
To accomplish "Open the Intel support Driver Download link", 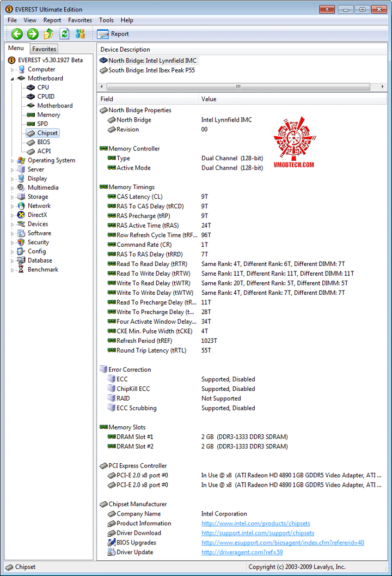I will click(258, 532).
